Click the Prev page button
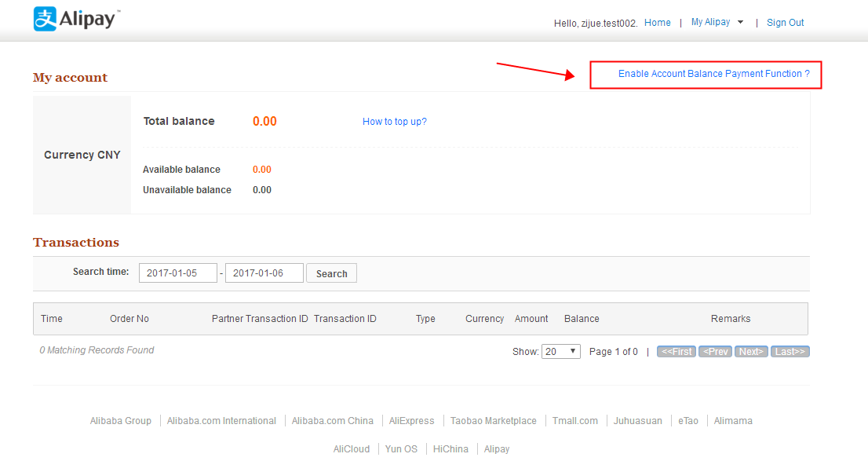Screen dimensions: 868x472 (715, 352)
